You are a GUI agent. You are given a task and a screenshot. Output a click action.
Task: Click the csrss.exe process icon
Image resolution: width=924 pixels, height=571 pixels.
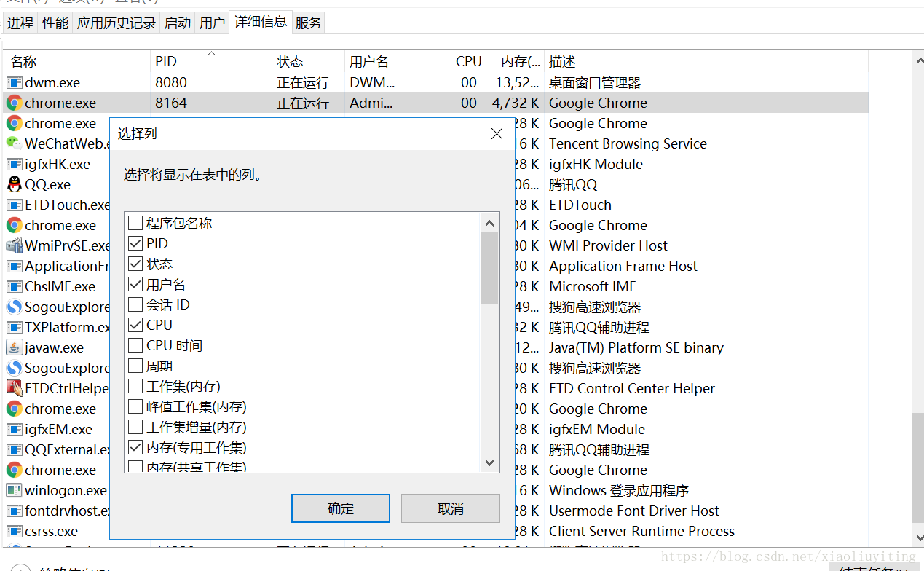click(x=14, y=531)
